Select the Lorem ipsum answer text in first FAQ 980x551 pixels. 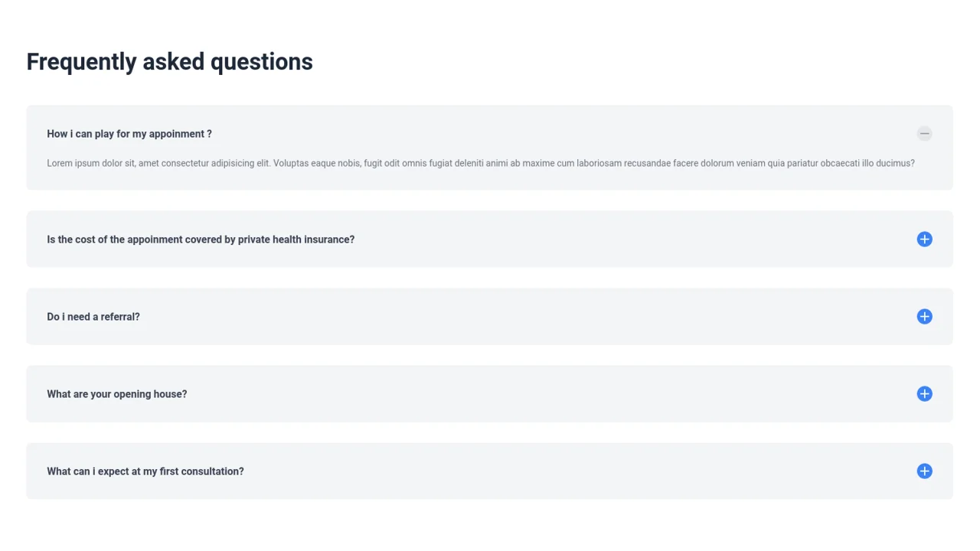481,163
